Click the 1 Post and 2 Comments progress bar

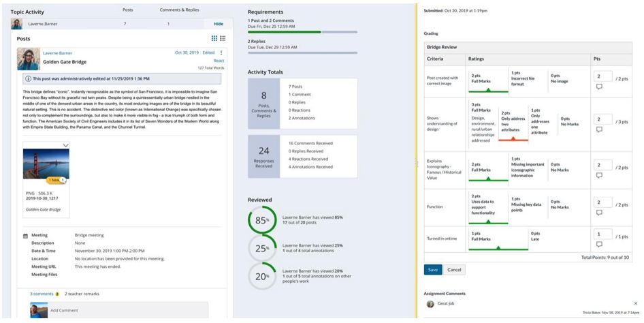(x=303, y=31)
